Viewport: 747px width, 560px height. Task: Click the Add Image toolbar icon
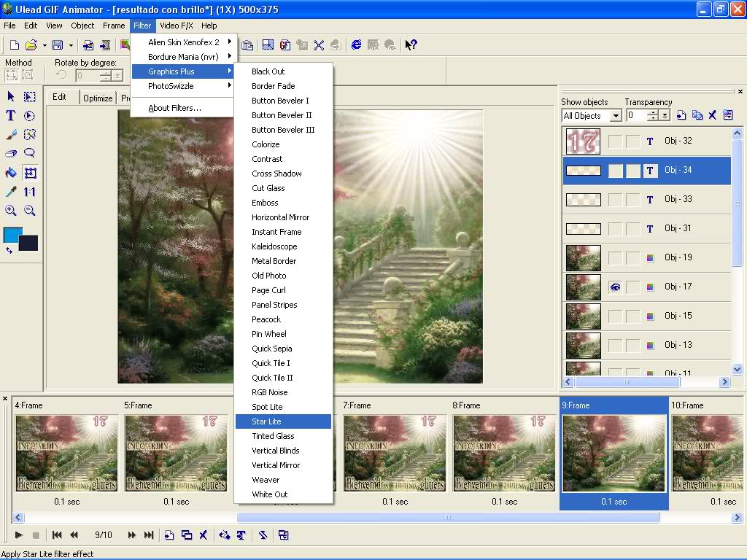click(88, 44)
